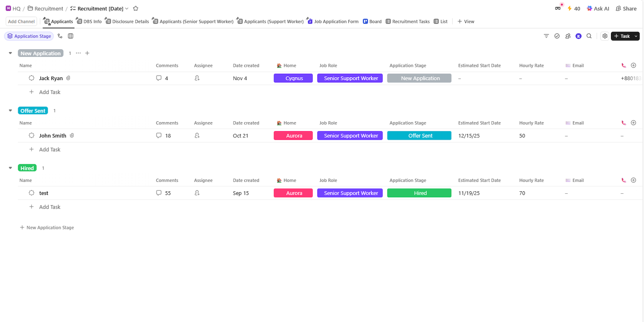Add column via plus icon in New Application header
Viewport: 644px width, 322px height.
(633, 66)
